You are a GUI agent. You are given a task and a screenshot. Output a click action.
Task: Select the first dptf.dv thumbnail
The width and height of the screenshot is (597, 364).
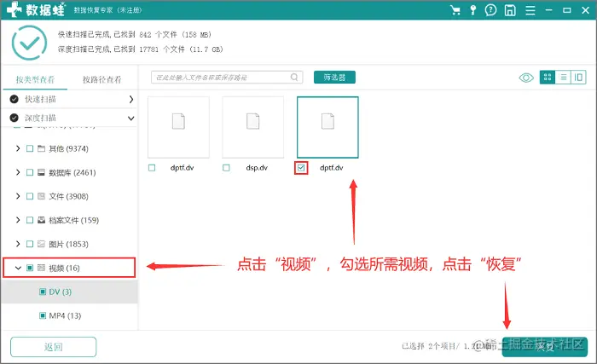tap(178, 127)
